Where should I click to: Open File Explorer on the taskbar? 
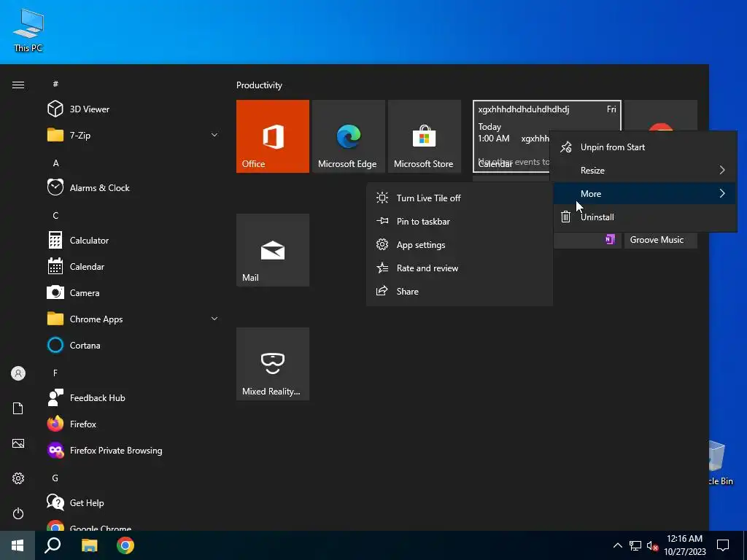click(89, 545)
